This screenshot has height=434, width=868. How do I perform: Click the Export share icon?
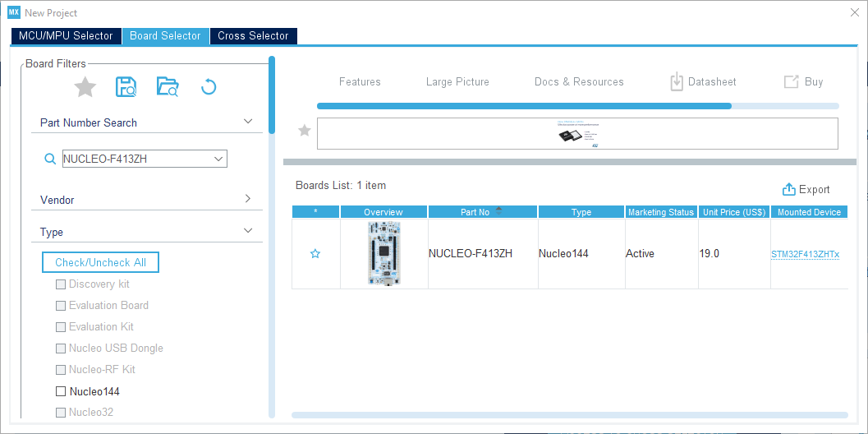click(x=789, y=190)
